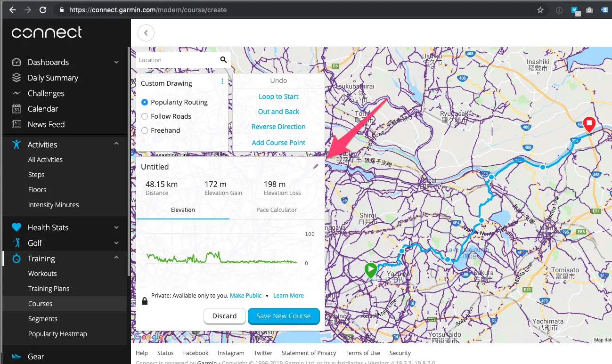Image resolution: width=612 pixels, height=364 pixels.
Task: Collapse the Activities section
Action: 116,144
